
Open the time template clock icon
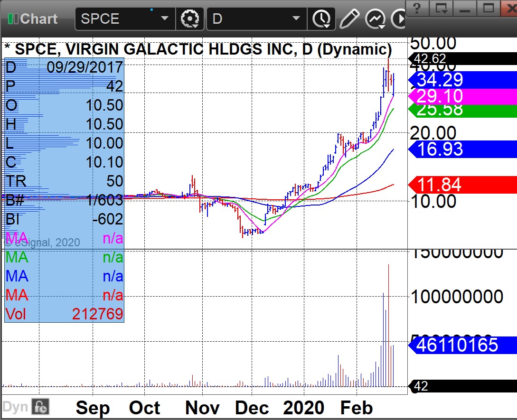point(321,19)
